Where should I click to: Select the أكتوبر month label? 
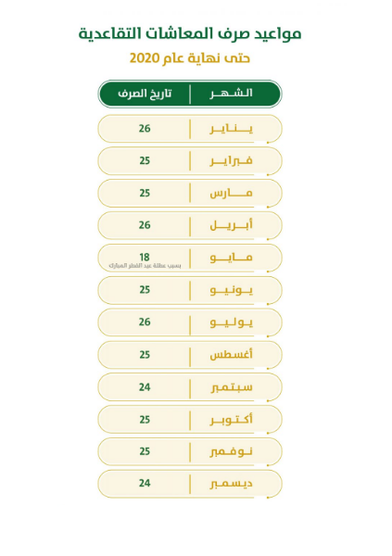[x=231, y=419]
